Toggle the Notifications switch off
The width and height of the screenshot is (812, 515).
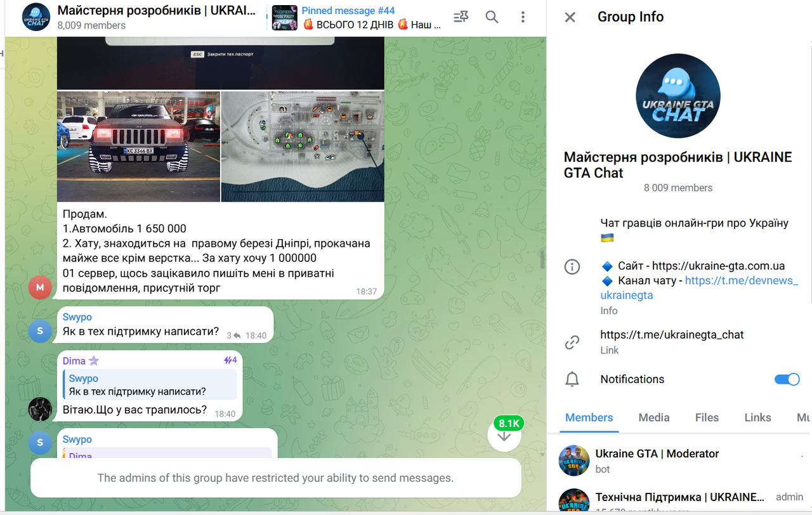(x=787, y=379)
